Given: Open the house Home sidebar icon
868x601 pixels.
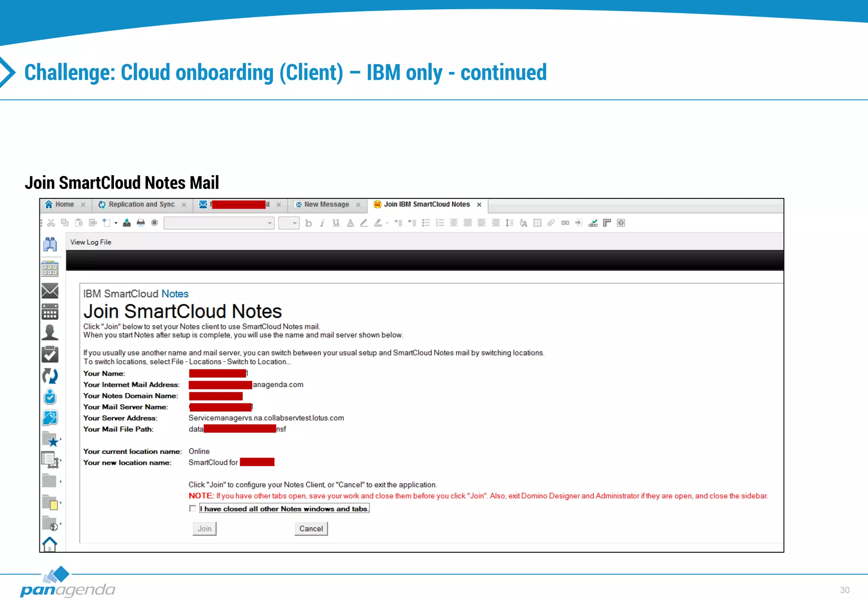Looking at the screenshot, I should 50,544.
